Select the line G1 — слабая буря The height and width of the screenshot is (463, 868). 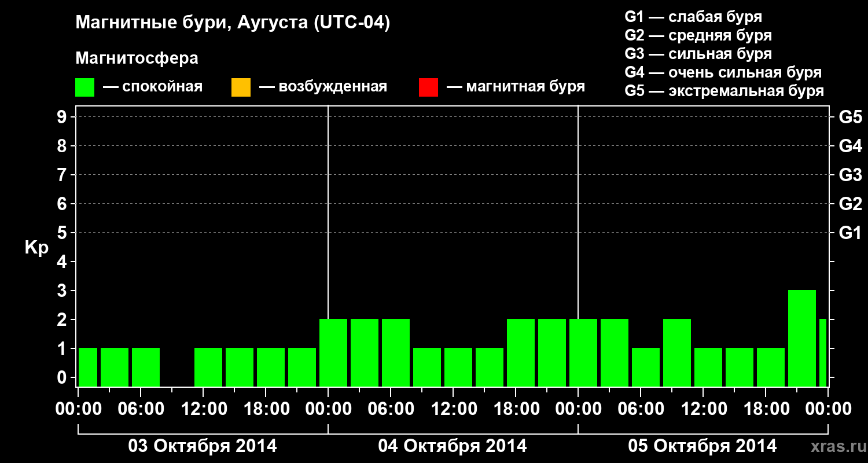[693, 16]
